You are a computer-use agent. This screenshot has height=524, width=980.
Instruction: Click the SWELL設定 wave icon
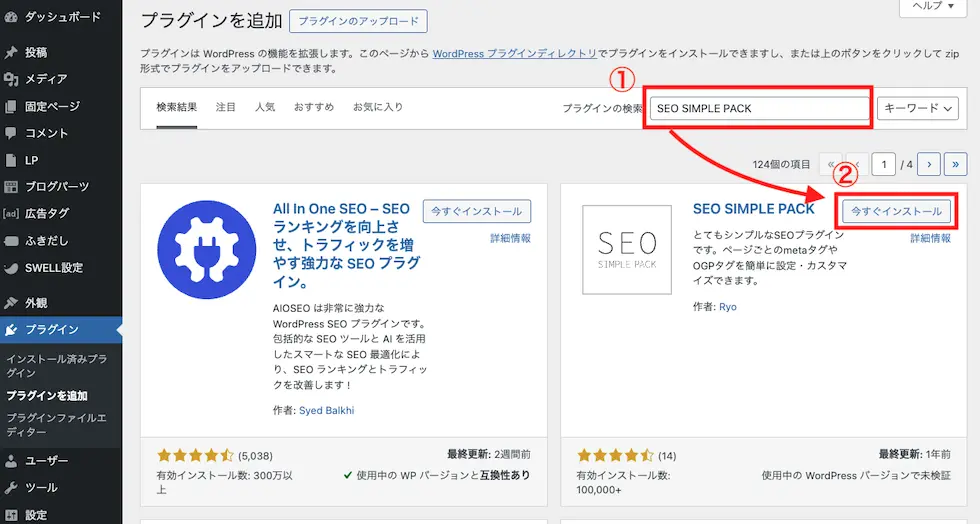pos(10,268)
